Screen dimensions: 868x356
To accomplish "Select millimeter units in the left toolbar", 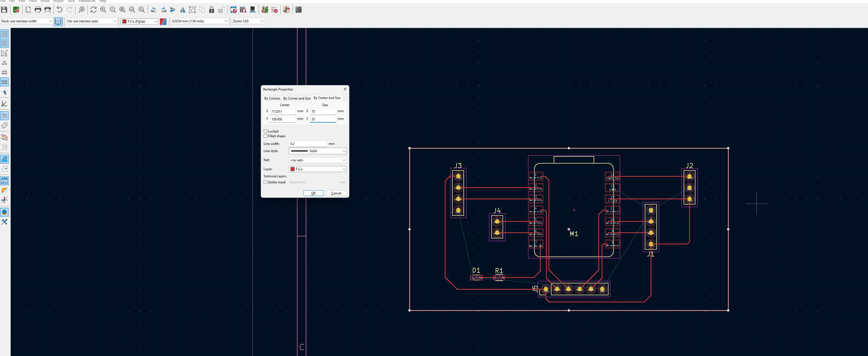I will 4,82.
